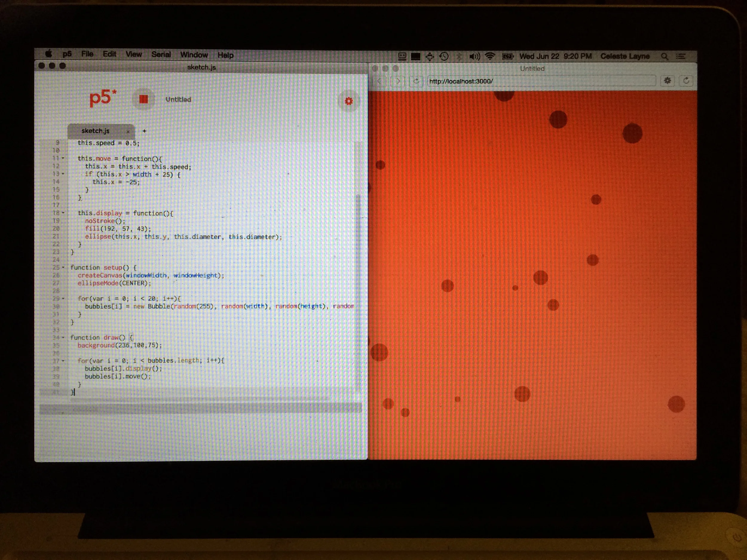Collapse the for loop fold at line 37
Viewport: 747px width, 560px height.
pyautogui.click(x=63, y=361)
